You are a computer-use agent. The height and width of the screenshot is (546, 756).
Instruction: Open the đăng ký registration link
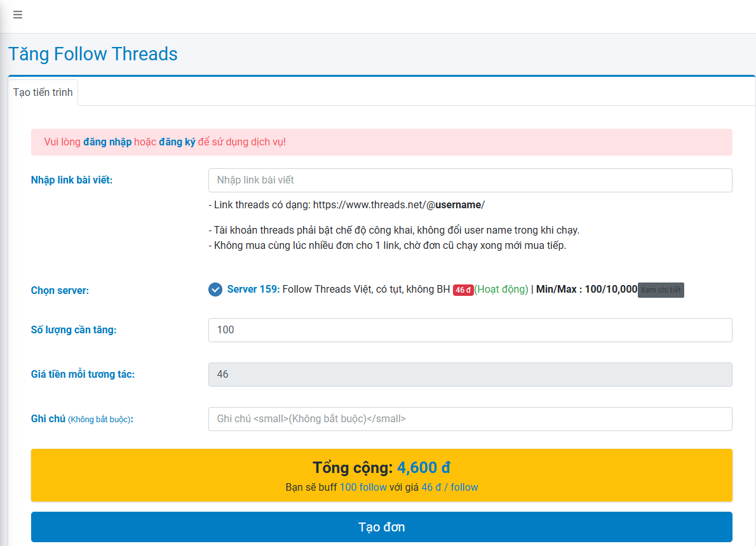click(177, 142)
